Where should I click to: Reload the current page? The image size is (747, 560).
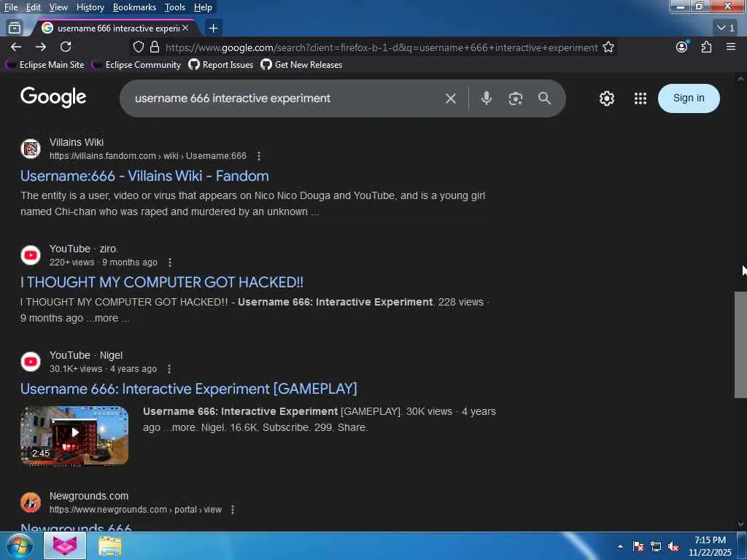(66, 47)
